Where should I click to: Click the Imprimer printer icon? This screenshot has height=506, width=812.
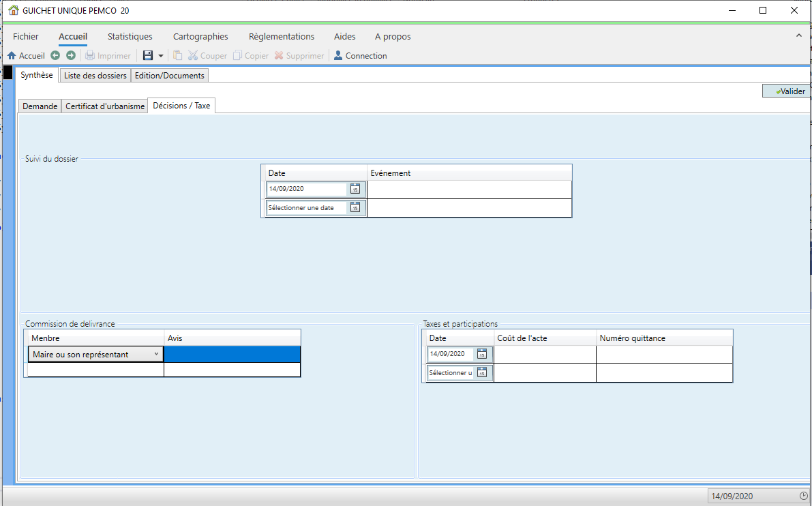click(90, 55)
